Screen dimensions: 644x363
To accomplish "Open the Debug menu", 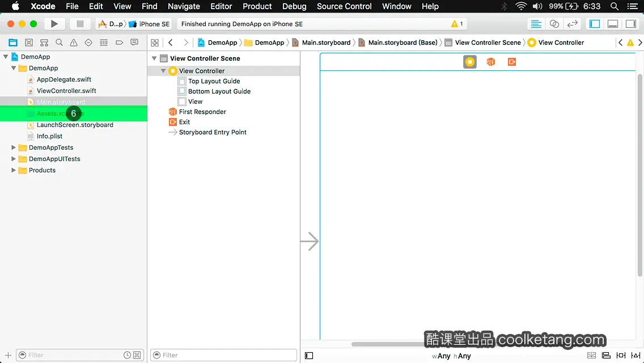I will pyautogui.click(x=294, y=6).
